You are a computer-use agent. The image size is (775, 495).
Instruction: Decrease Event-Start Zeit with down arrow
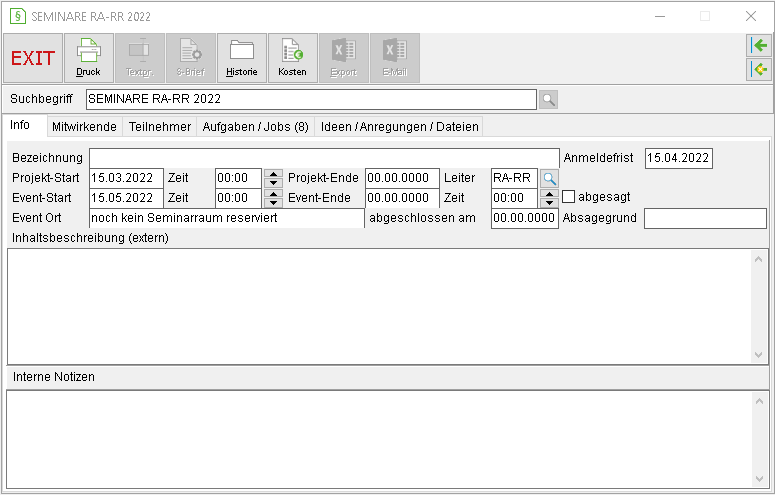tap(273, 202)
